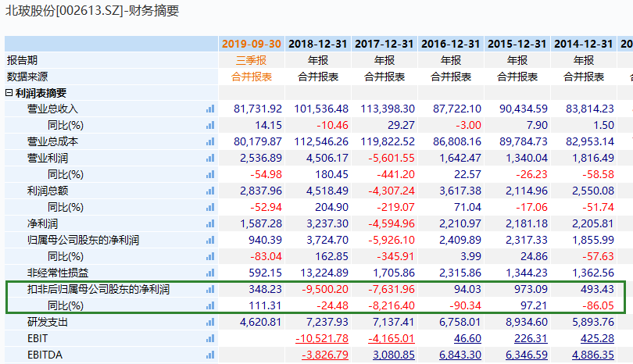Image resolution: width=633 pixels, height=364 pixels.
Task: Click the EBITDA row label
Action: click(x=45, y=355)
